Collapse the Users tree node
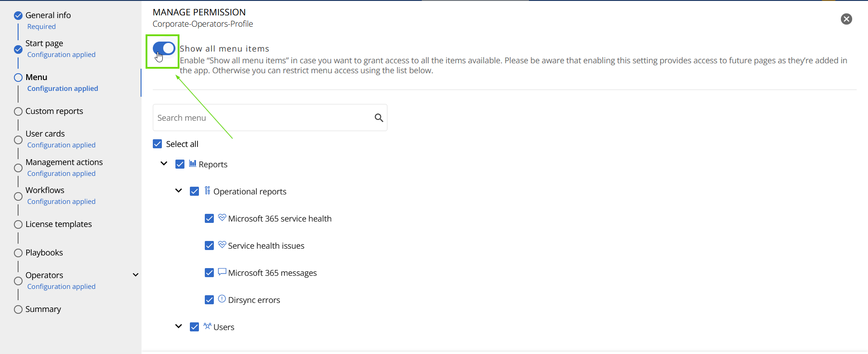The height and width of the screenshot is (354, 868). point(179,326)
